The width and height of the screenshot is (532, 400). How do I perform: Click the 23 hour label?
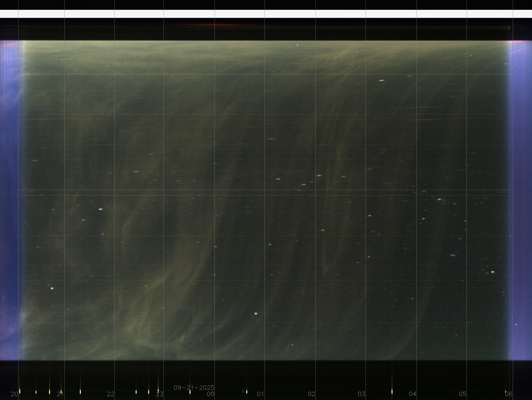pos(160,394)
